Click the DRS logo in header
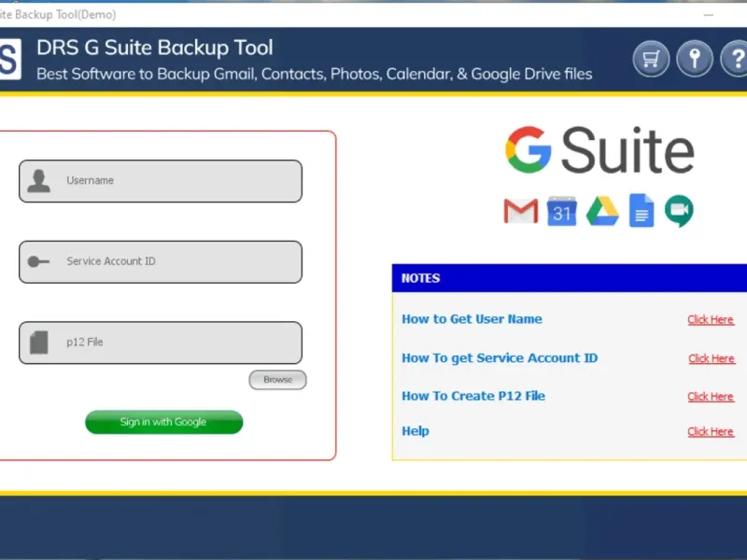This screenshot has height=560, width=747. [x=10, y=59]
